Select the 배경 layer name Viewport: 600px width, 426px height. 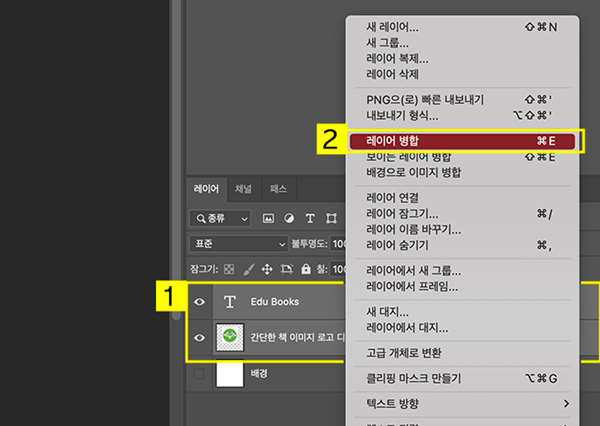tap(259, 374)
